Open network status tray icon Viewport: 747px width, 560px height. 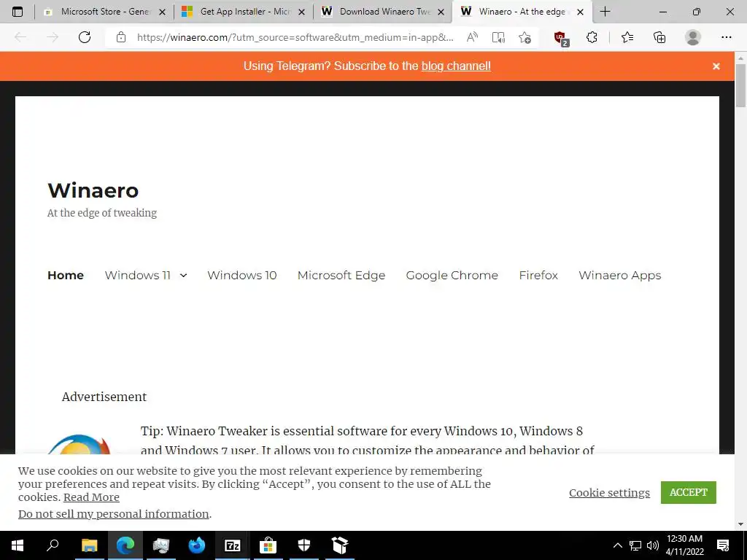tap(635, 545)
